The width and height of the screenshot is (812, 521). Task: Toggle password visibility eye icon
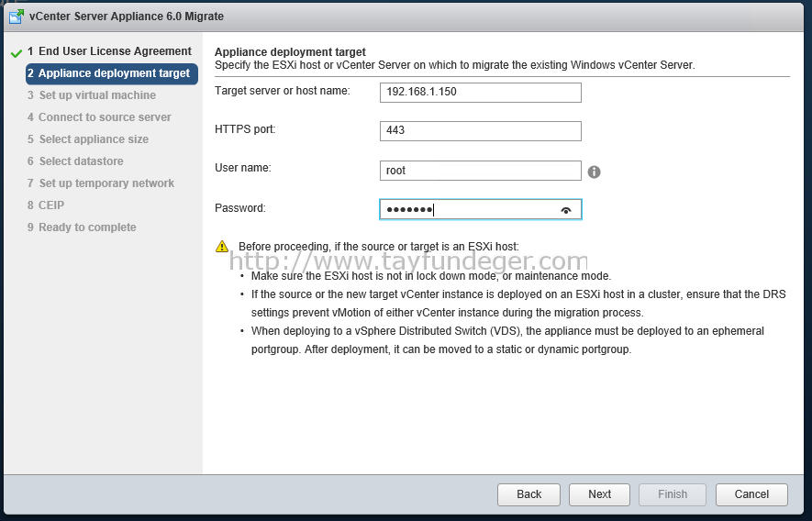pyautogui.click(x=566, y=210)
